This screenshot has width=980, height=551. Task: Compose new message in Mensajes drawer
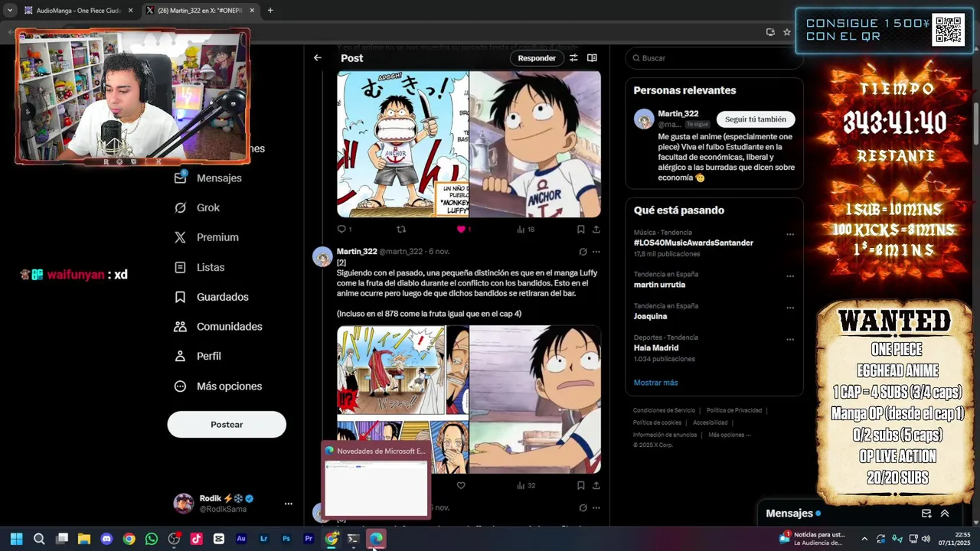coord(926,514)
